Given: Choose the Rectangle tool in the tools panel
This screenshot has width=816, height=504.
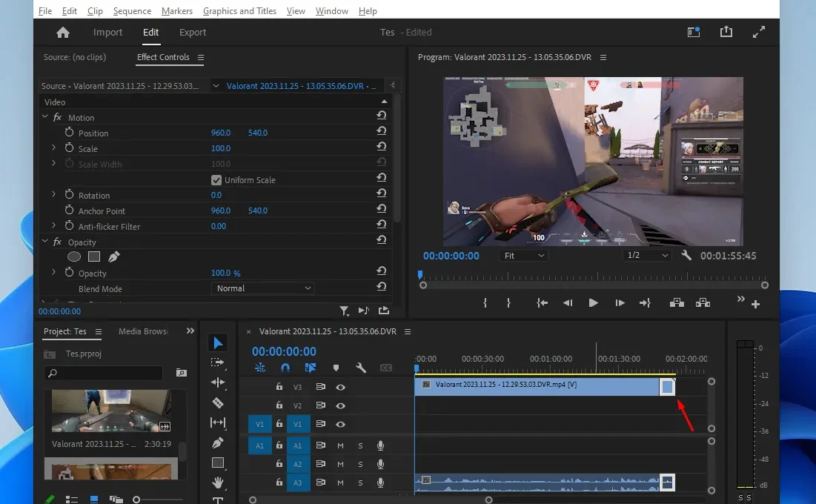Looking at the screenshot, I should click(218, 463).
